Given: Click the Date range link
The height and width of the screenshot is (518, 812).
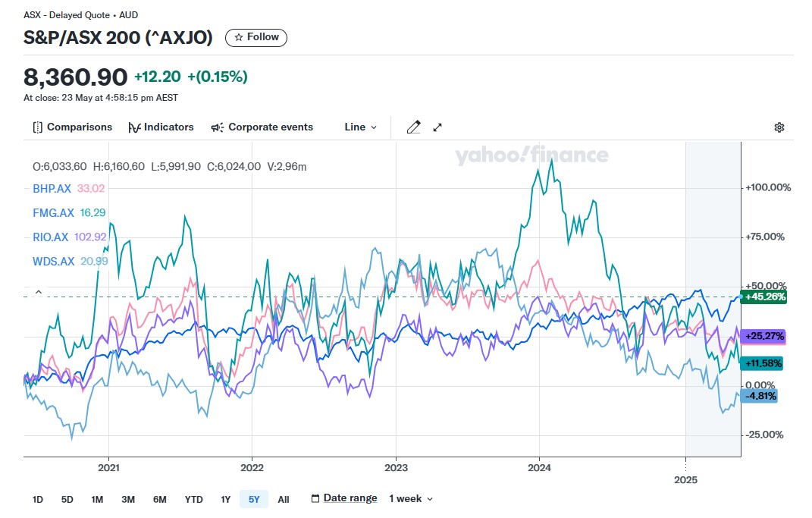Looking at the screenshot, I should point(350,498).
